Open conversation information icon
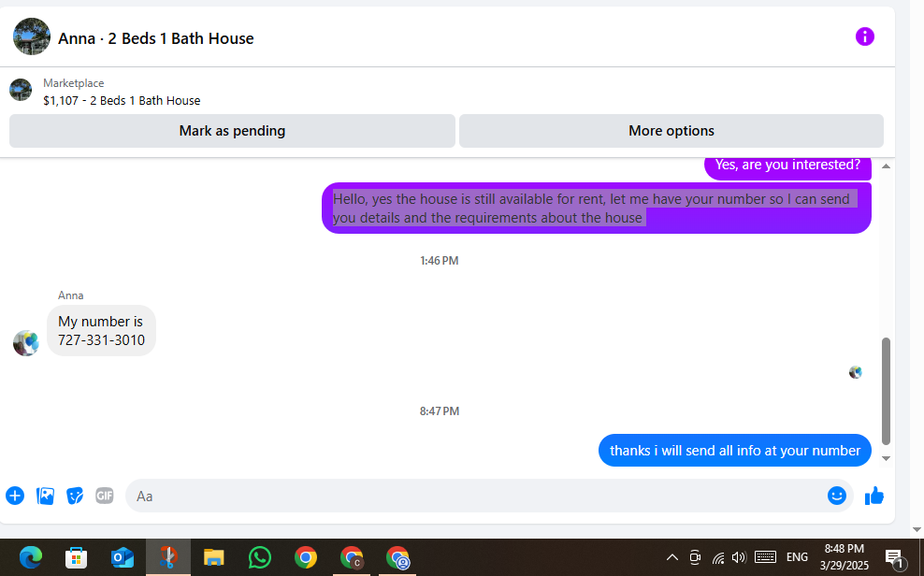This screenshot has height=576, width=924. click(x=864, y=37)
